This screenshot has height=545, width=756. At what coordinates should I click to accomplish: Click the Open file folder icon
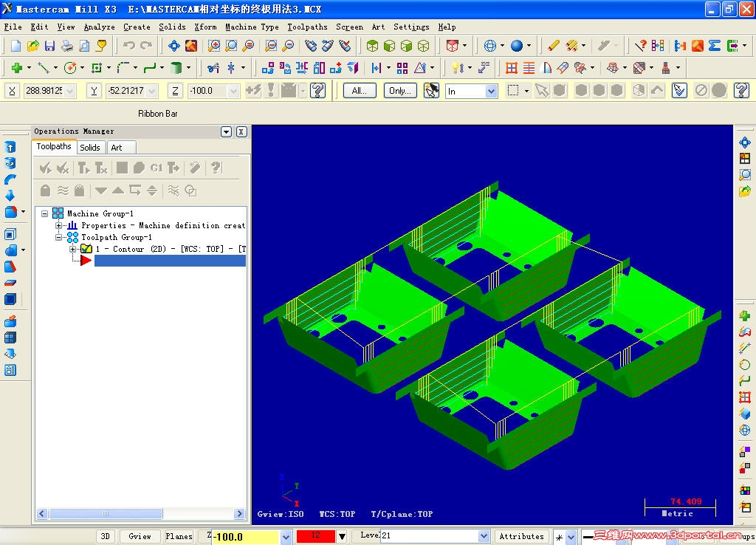pyautogui.click(x=32, y=46)
